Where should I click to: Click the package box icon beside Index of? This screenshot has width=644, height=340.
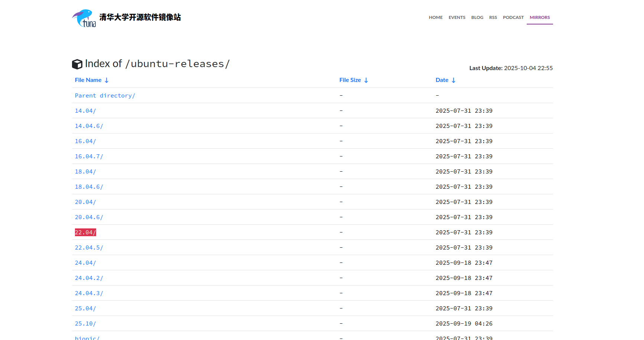77,64
